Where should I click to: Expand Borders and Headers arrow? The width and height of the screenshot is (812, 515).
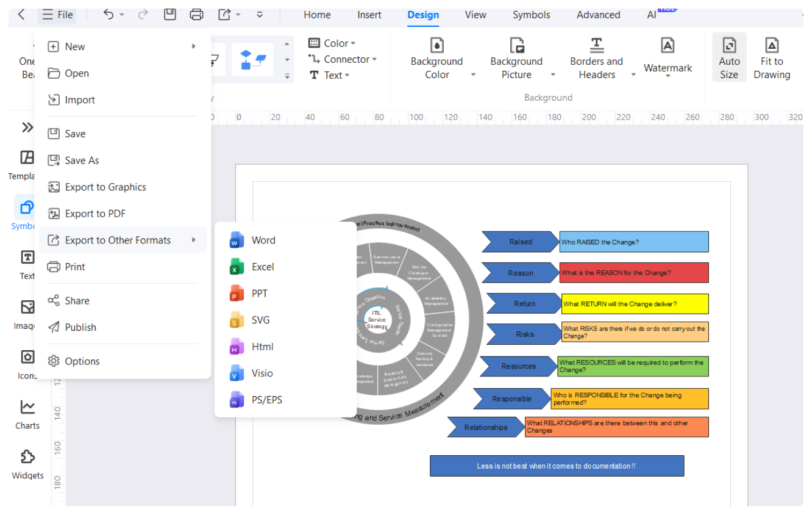point(633,75)
